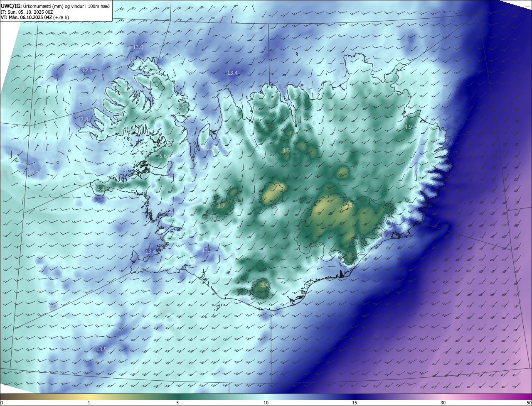Click the 3.4 value label on southern glacier
The height and width of the screenshot is (406, 532).
[x=264, y=285]
